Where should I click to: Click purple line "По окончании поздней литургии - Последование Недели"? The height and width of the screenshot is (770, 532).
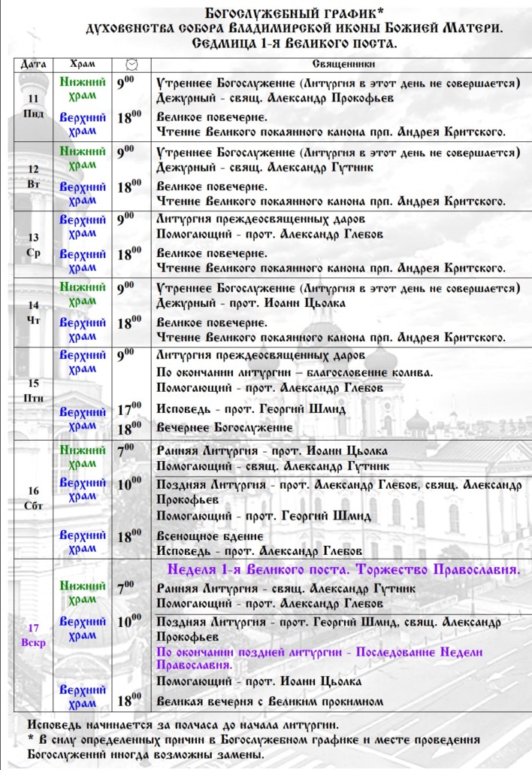319,652
